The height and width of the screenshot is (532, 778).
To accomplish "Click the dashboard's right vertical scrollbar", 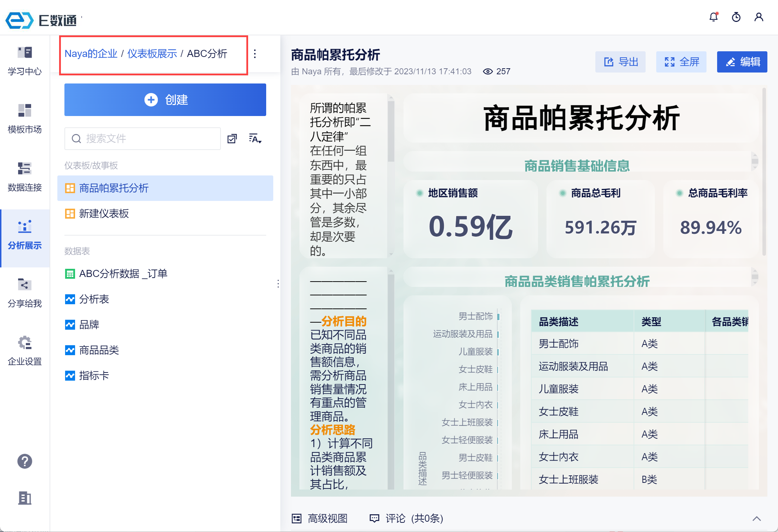I will [764, 172].
